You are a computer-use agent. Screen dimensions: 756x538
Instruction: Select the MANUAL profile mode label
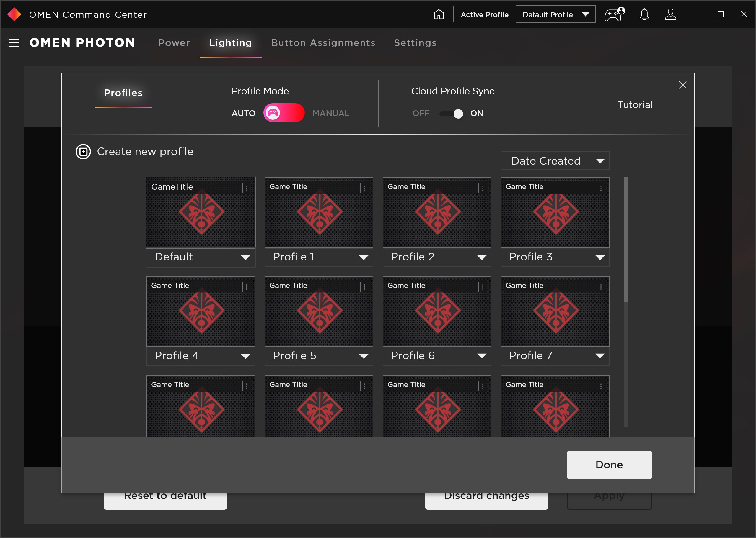coord(330,113)
